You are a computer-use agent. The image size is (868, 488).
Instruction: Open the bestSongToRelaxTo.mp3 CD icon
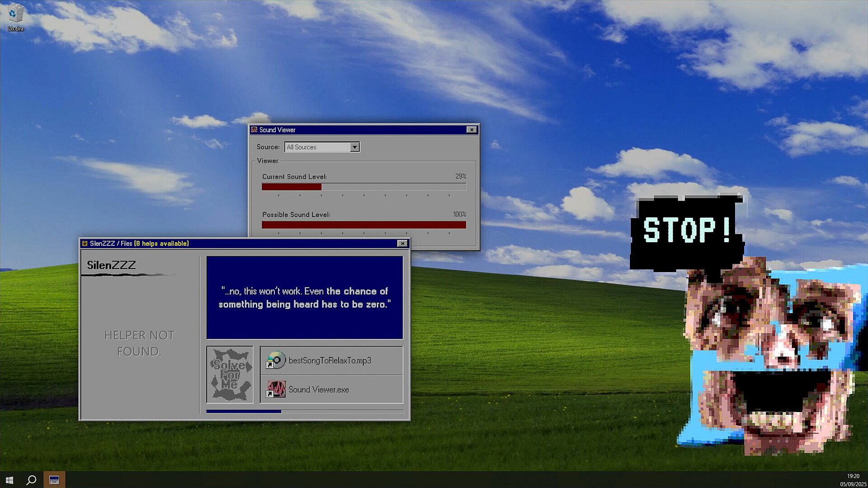coord(276,361)
